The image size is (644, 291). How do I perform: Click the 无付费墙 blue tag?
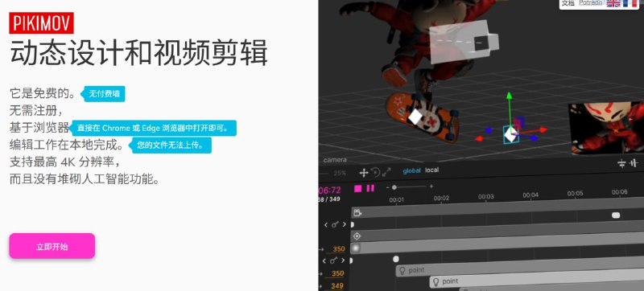tap(103, 94)
